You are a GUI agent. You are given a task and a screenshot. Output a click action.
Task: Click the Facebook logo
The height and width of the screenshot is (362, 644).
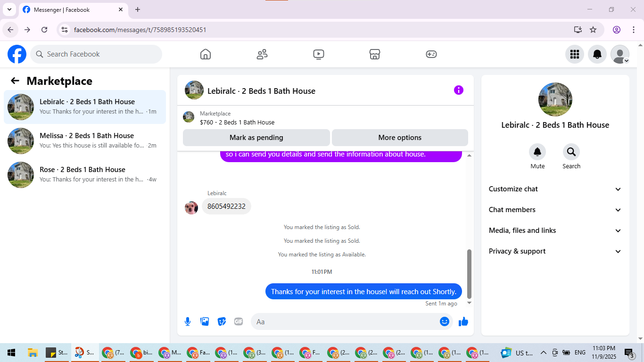coord(17,54)
